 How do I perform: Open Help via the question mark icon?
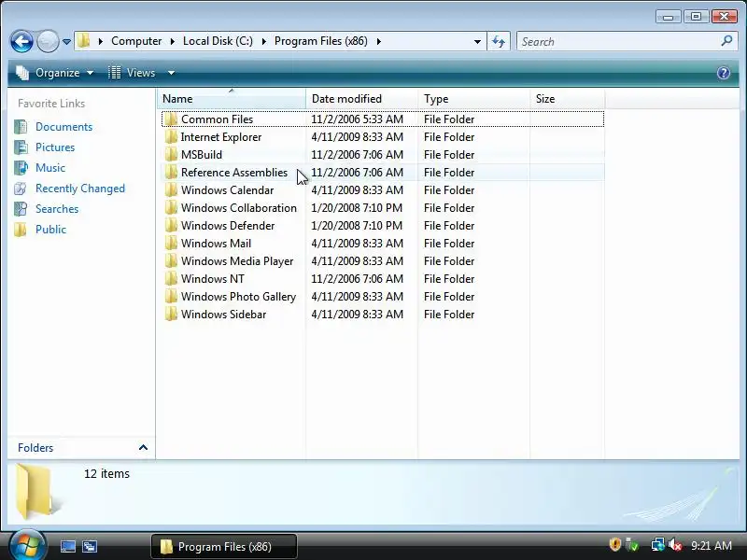[723, 73]
